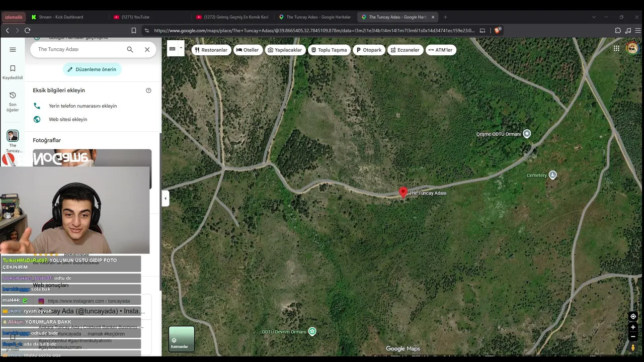The height and width of the screenshot is (362, 644).
Task: Click Web sitesi ekleyin
Action: coord(68,119)
